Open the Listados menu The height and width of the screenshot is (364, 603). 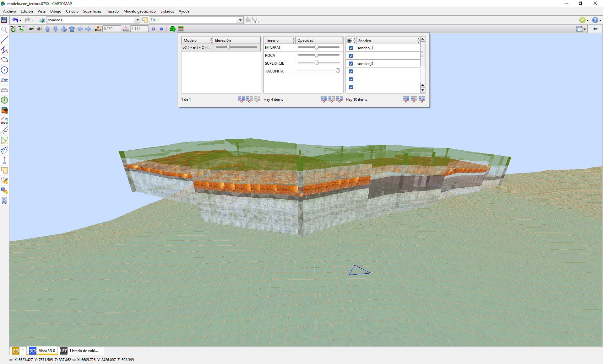[x=167, y=11]
